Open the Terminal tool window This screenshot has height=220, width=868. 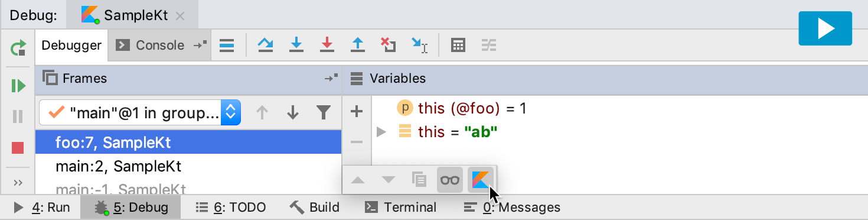point(401,208)
